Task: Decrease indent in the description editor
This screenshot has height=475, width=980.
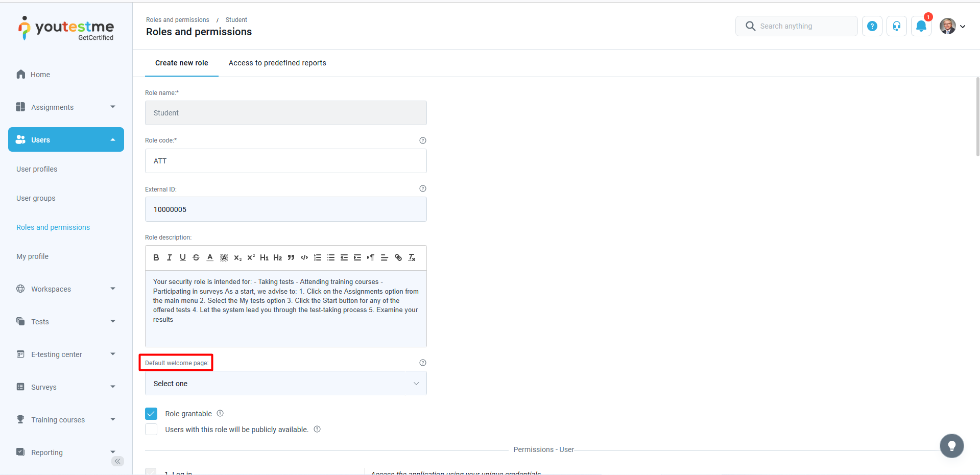Action: (344, 257)
